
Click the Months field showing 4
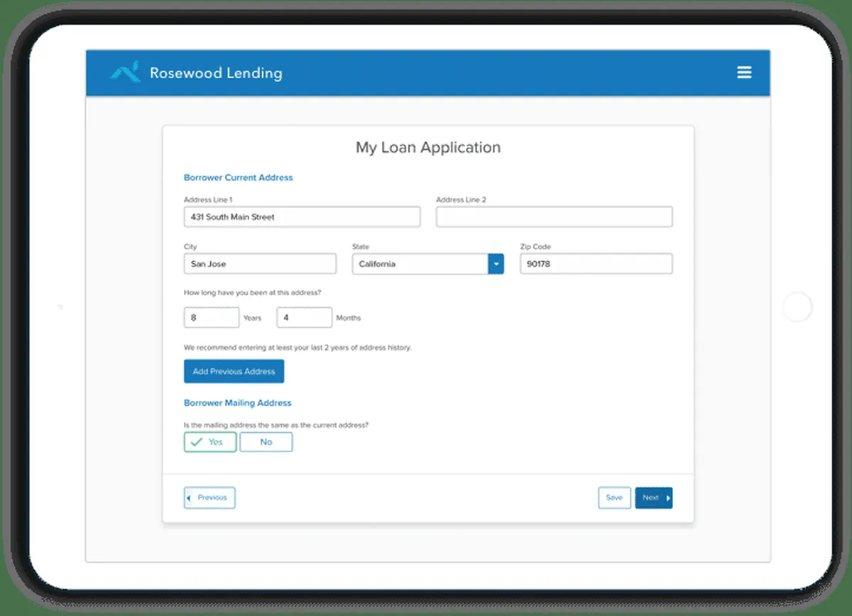[x=304, y=318]
